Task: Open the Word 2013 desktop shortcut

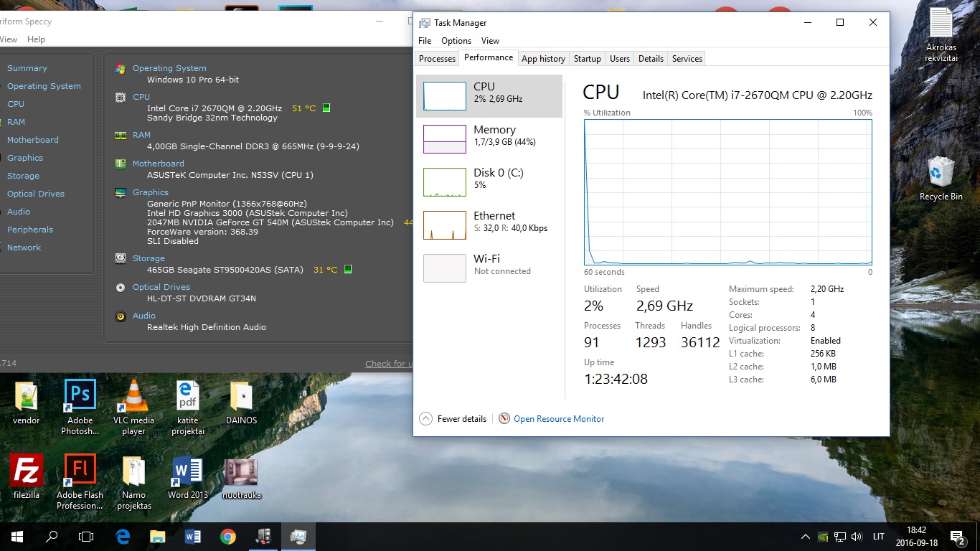Action: (x=187, y=471)
